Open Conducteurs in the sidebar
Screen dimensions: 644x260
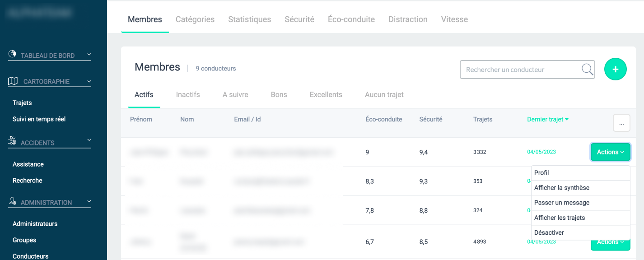pos(31,256)
